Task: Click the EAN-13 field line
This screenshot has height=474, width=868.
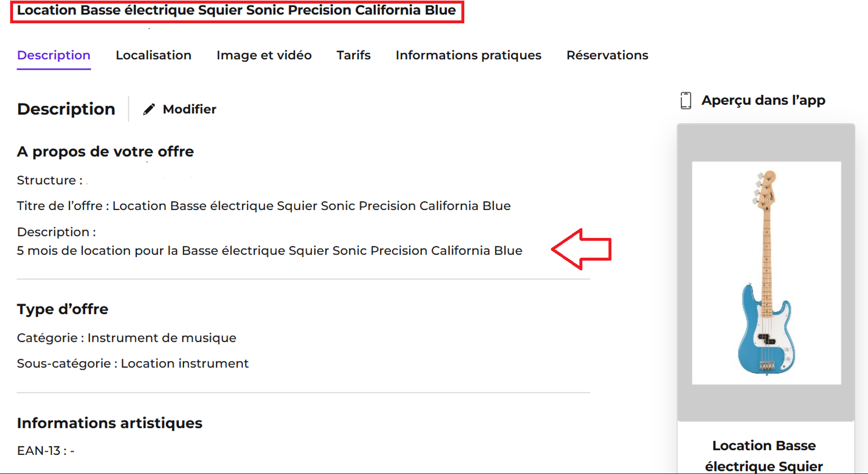Action: pyautogui.click(x=45, y=451)
